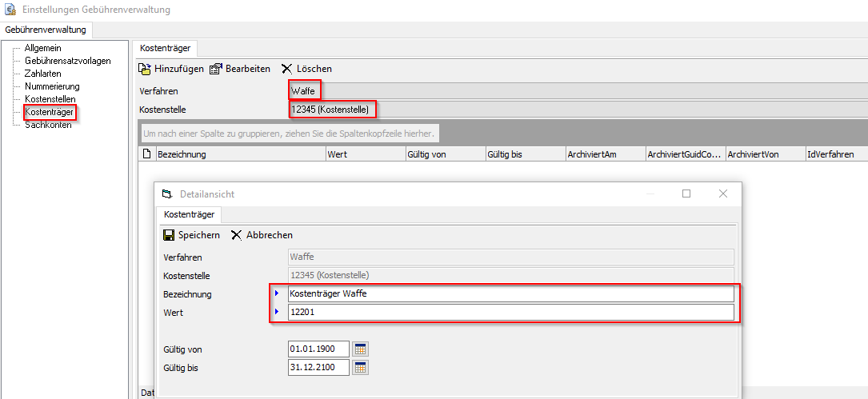
Task: Open calendar picker for Gültig von
Action: [360, 349]
